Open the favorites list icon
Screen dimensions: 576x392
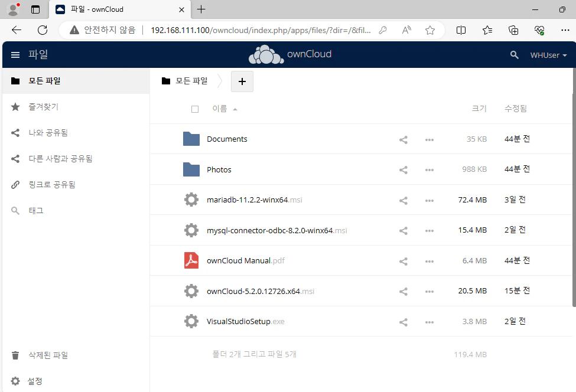487,30
